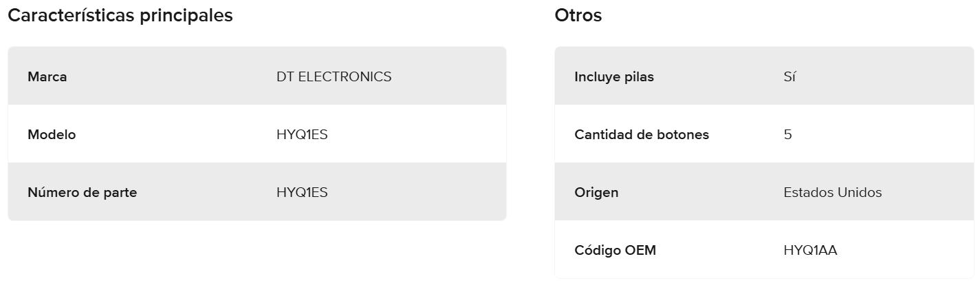Click the 'Marca' label
980x292 pixels.
coord(47,76)
